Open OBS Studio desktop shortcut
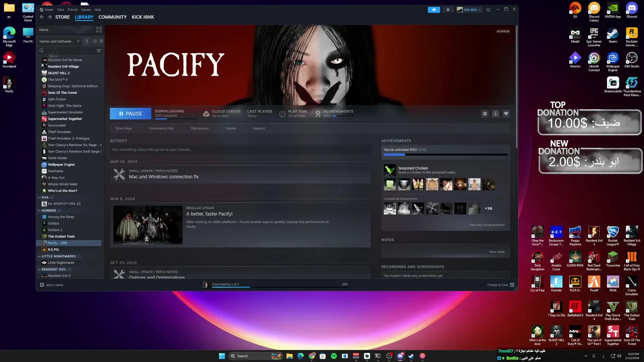This screenshot has height=362, width=644. click(x=631, y=60)
